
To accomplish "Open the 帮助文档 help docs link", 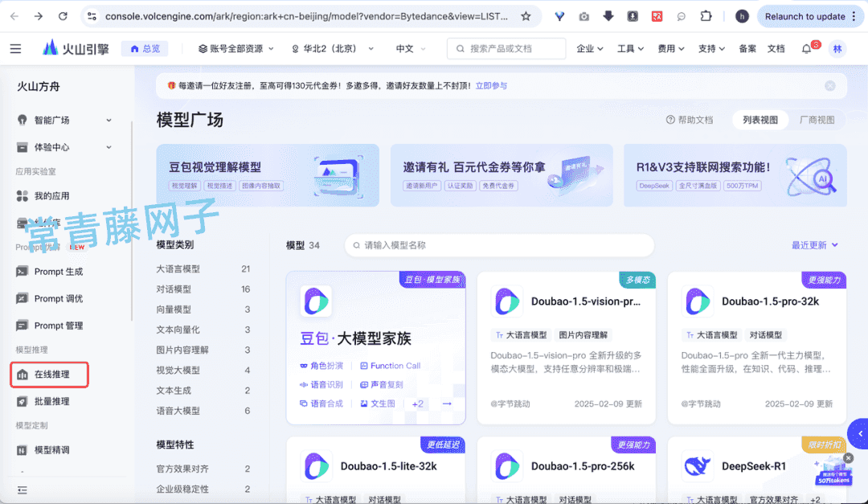I will pyautogui.click(x=690, y=121).
